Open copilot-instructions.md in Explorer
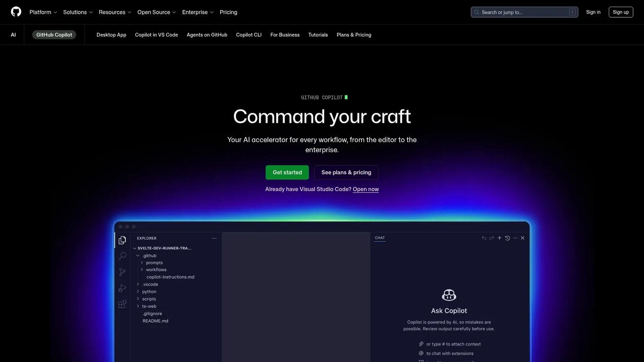The image size is (644, 362). point(170,277)
